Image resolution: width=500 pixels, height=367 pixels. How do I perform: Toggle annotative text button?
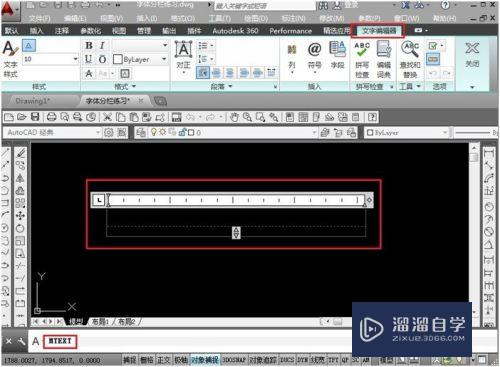tap(29, 46)
